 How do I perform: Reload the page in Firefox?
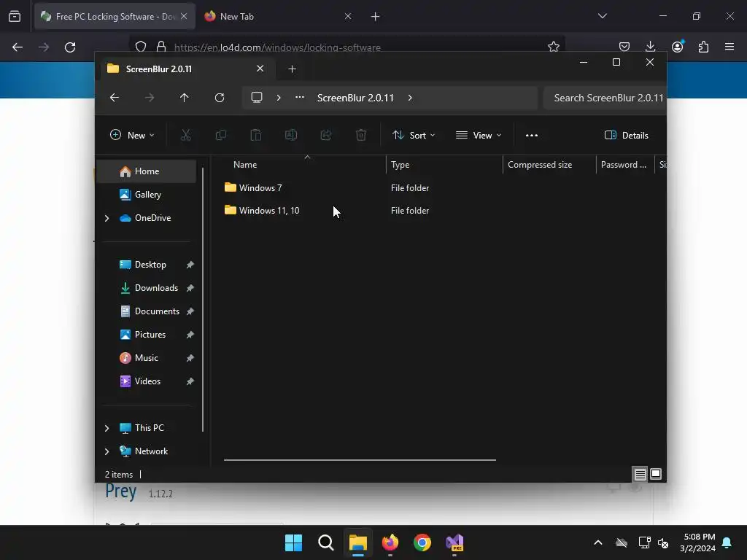coord(70,47)
